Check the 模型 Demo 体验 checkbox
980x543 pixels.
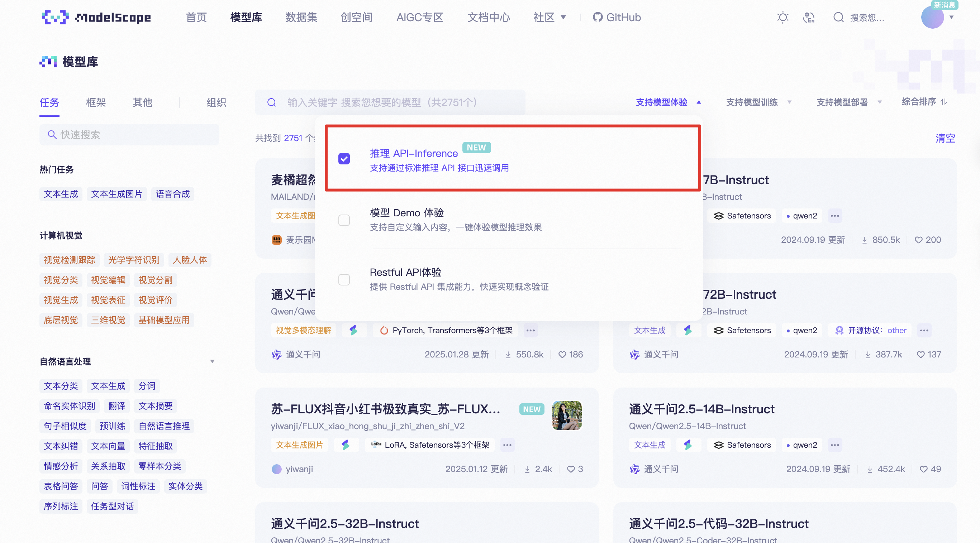coord(344,220)
